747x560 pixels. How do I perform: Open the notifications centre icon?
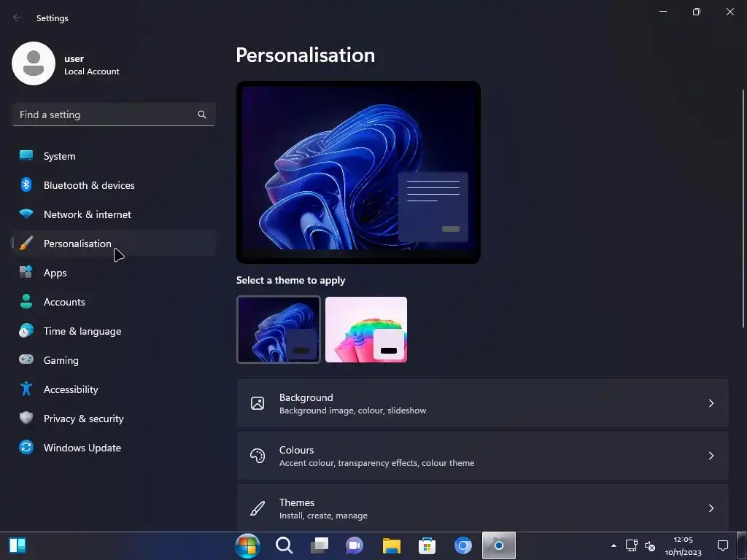pyautogui.click(x=723, y=545)
